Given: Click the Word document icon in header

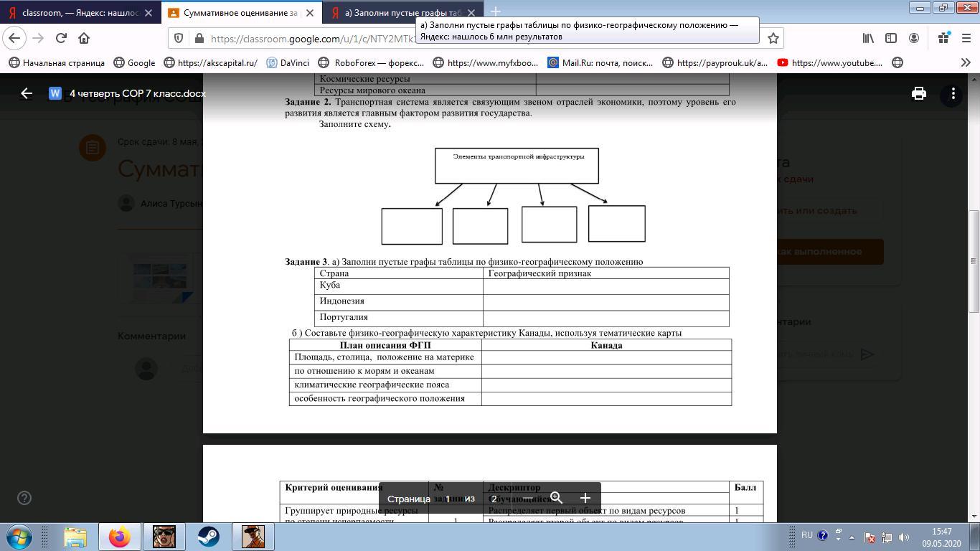Looking at the screenshot, I should 55,93.
